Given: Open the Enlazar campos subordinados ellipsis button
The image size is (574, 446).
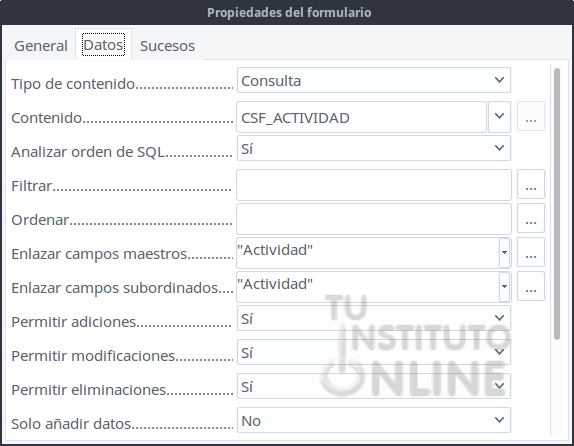Looking at the screenshot, I should click(x=530, y=286).
